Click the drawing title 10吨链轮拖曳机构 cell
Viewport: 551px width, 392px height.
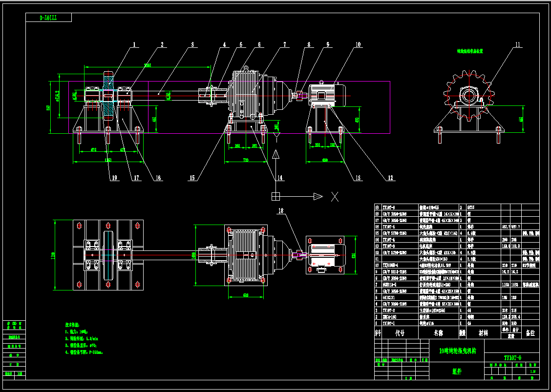pos(457,351)
